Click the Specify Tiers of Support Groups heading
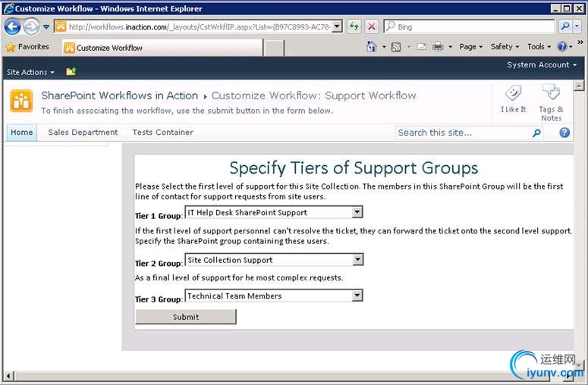 click(354, 167)
